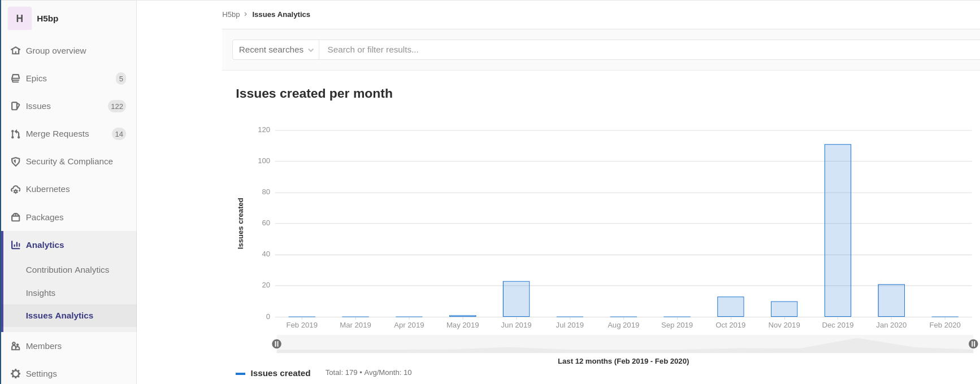Click the Members people icon
This screenshot has width=980, height=384.
point(16,346)
